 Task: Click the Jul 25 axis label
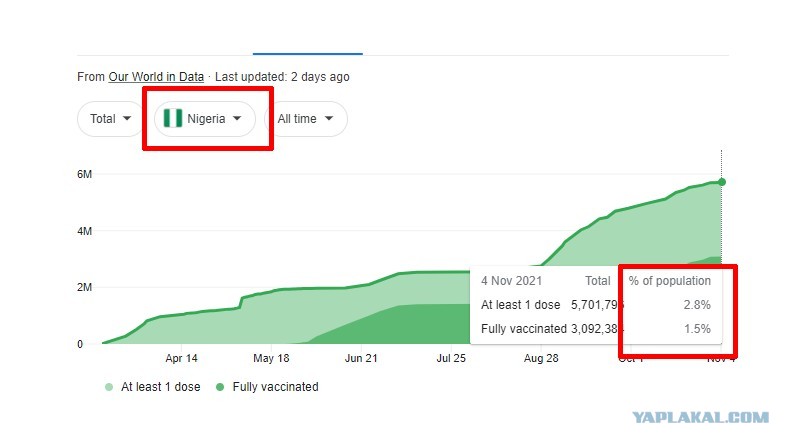tap(451, 358)
